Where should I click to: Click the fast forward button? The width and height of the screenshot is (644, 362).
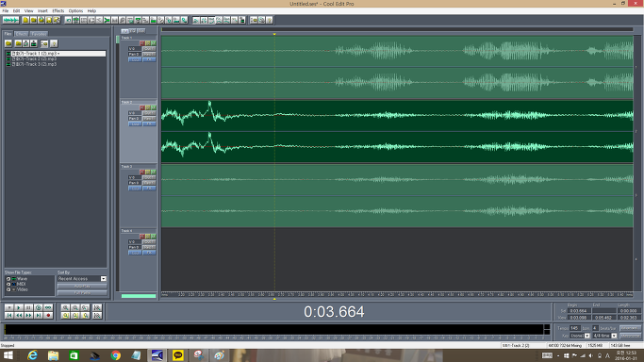[28, 315]
